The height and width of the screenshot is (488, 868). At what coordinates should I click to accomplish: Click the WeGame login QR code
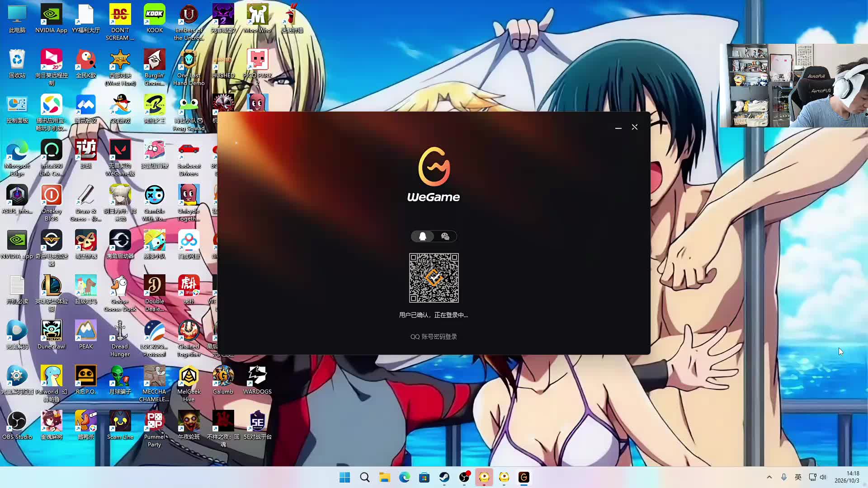pos(434,278)
